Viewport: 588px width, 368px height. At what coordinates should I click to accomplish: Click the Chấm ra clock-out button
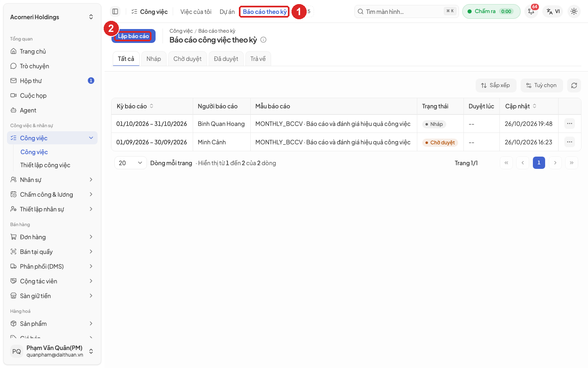pos(491,11)
